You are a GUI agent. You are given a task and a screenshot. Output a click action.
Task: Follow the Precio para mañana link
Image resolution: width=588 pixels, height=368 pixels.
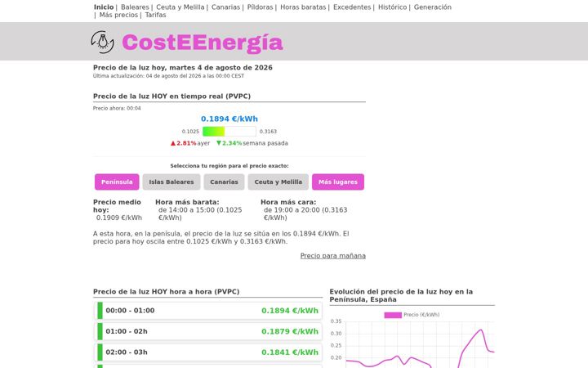tap(333, 256)
